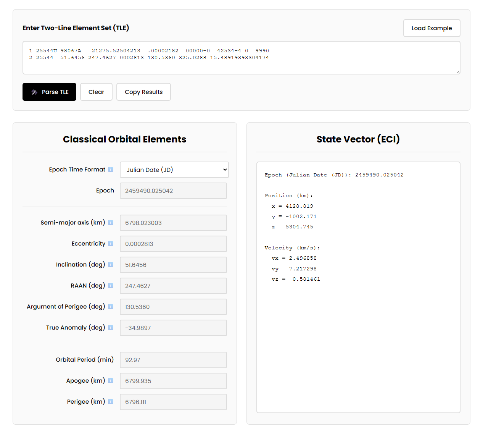Click the Apogee info icon
This screenshot has width=504, height=443.
point(111,380)
